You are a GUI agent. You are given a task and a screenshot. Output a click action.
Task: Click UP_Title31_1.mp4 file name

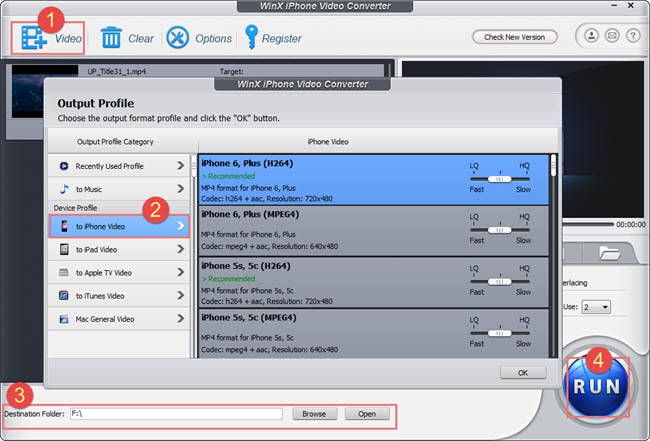click(x=116, y=71)
